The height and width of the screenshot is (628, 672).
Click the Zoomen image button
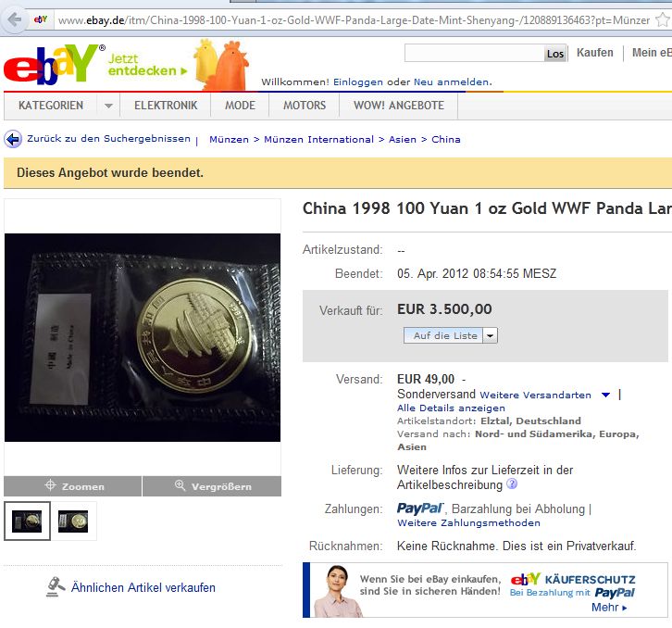pyautogui.click(x=73, y=486)
